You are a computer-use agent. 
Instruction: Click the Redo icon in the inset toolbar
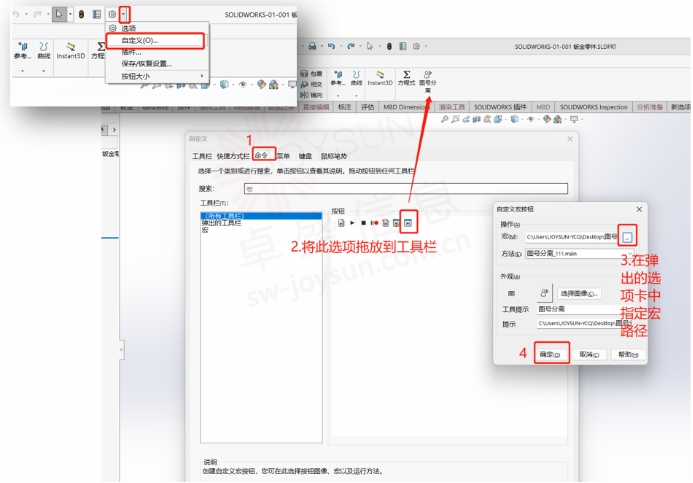tap(38, 15)
